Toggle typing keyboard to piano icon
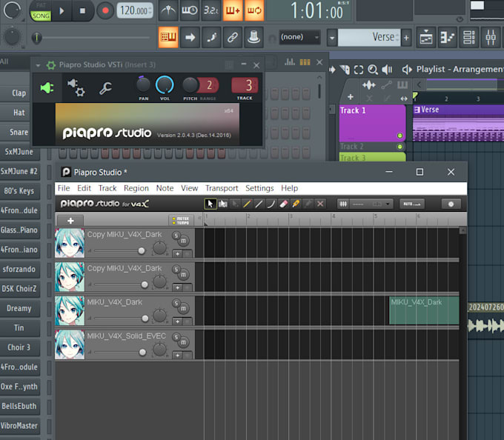504x440 pixels. [168, 37]
